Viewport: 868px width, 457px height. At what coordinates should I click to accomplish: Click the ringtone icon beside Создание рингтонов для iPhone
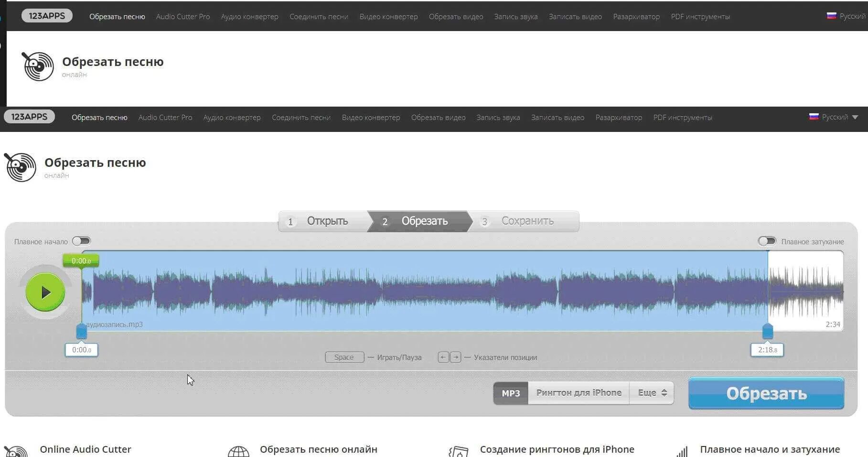coord(459,452)
